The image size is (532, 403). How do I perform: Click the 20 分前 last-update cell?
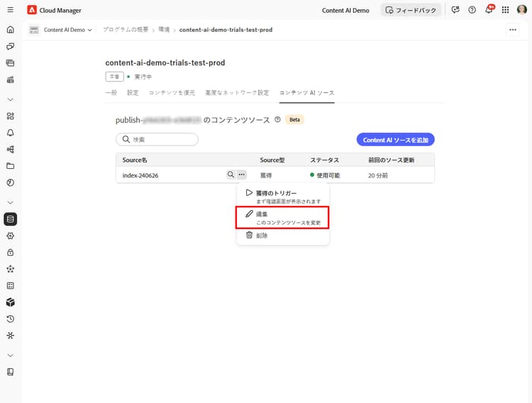378,175
